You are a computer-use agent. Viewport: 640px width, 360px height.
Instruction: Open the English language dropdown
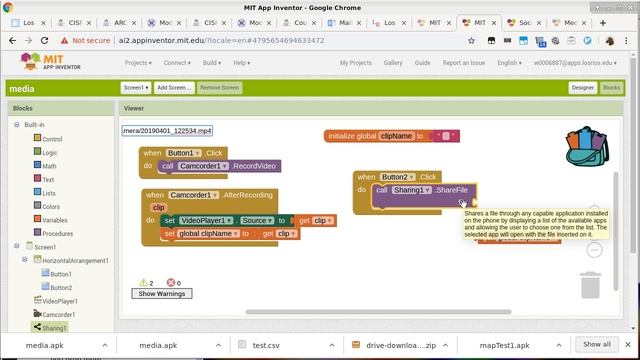509,63
